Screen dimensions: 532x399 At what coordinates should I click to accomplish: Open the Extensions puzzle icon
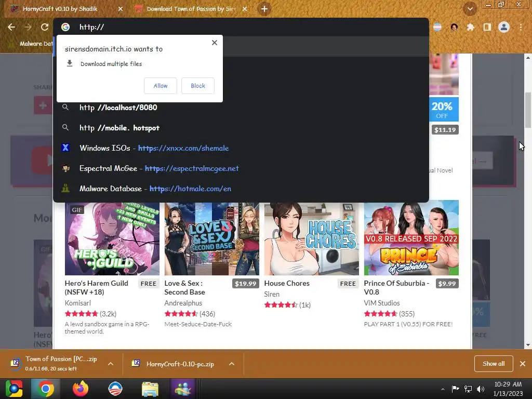470,27
